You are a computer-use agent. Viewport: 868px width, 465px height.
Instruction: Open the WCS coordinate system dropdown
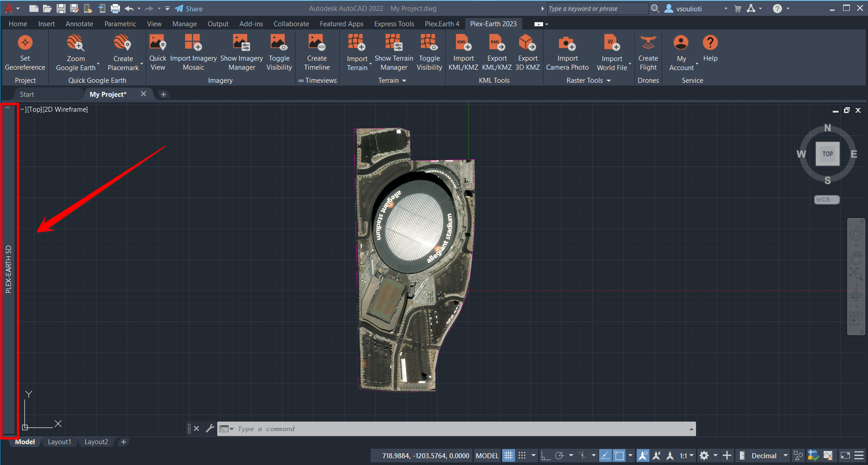[826, 199]
